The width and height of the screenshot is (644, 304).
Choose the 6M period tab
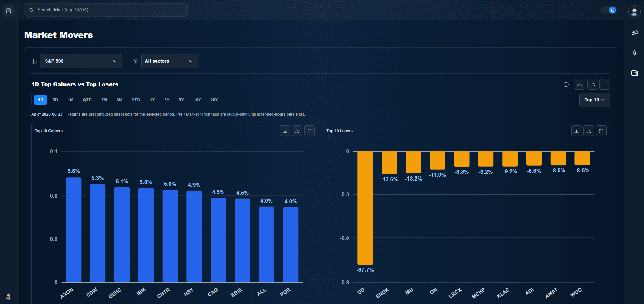[x=119, y=100]
